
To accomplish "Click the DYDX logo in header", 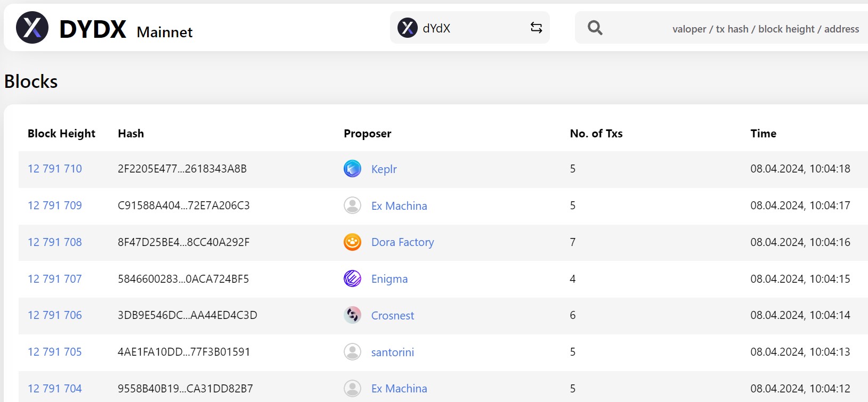I will 32,28.
